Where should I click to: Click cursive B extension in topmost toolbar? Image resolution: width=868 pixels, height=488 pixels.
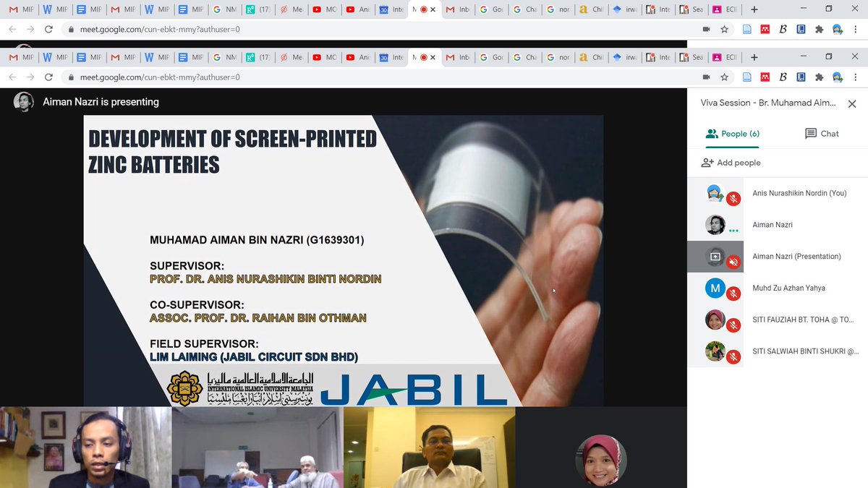(x=783, y=30)
